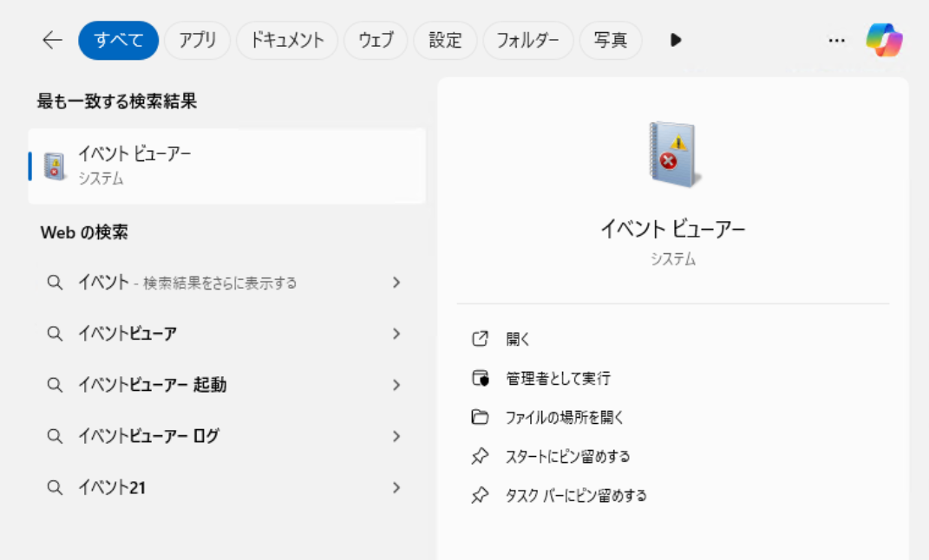Switch to the 設定 filter tab
This screenshot has height=560, width=929.
coord(444,41)
